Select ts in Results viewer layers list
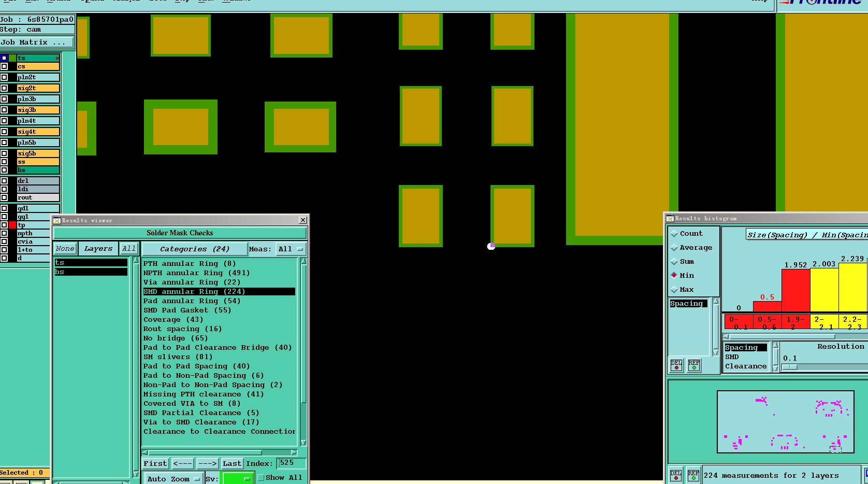This screenshot has height=484, width=868. (x=91, y=263)
